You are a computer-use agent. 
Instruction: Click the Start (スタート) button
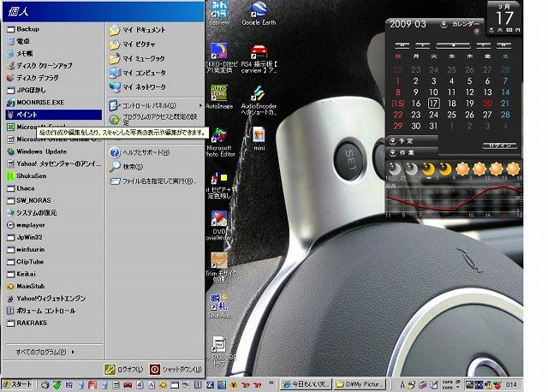click(x=17, y=384)
